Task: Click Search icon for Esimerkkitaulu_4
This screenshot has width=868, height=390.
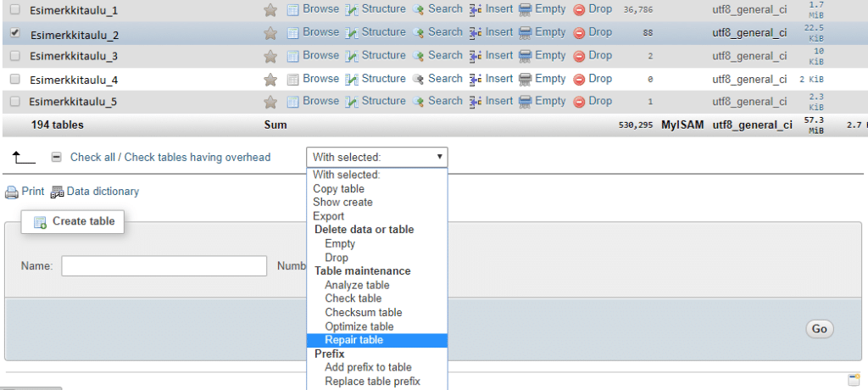Action: pyautogui.click(x=418, y=79)
